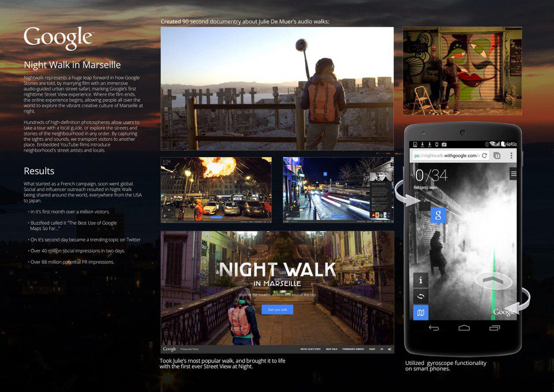Viewport: 554px width, 392px height.
Task: Reload the page in the phone browser
Action: (x=484, y=155)
